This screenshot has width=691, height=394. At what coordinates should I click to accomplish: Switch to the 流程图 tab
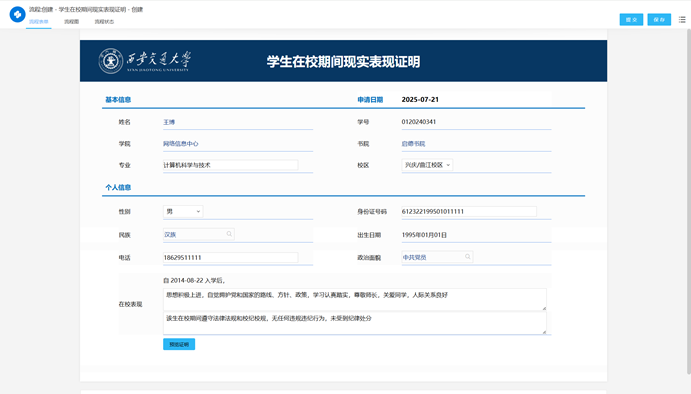click(x=71, y=22)
